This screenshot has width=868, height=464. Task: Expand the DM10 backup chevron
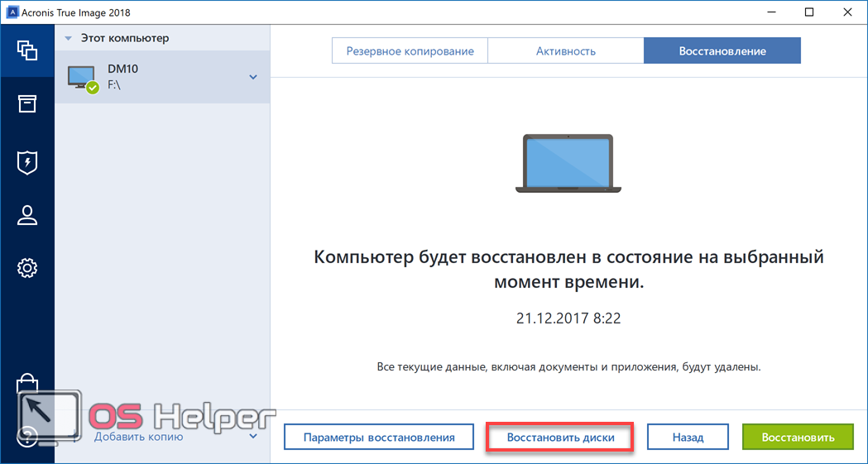(x=253, y=78)
